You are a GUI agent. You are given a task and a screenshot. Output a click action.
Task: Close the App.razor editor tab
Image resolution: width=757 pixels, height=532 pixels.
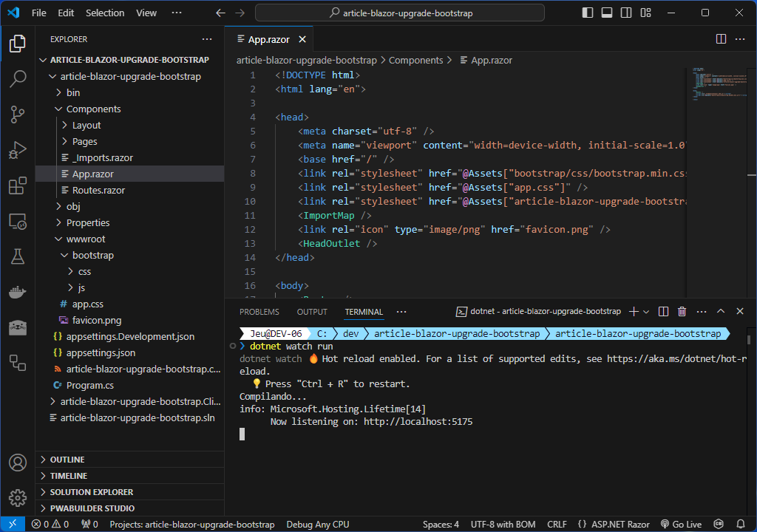(x=302, y=39)
